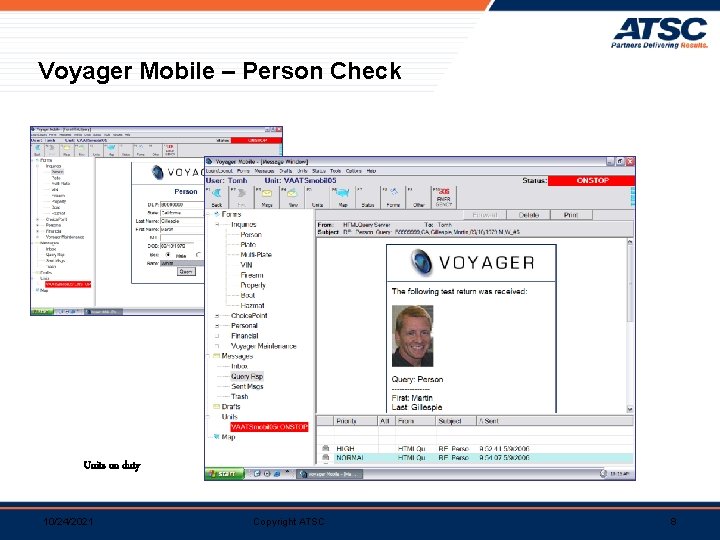Click the Print message button
Viewport: 720px width, 540px height.
571,215
